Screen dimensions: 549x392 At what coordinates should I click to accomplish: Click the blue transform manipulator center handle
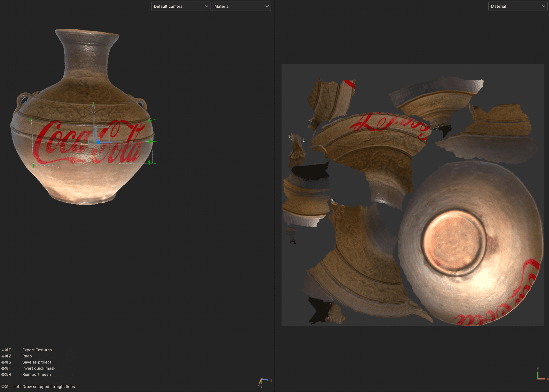point(98,142)
